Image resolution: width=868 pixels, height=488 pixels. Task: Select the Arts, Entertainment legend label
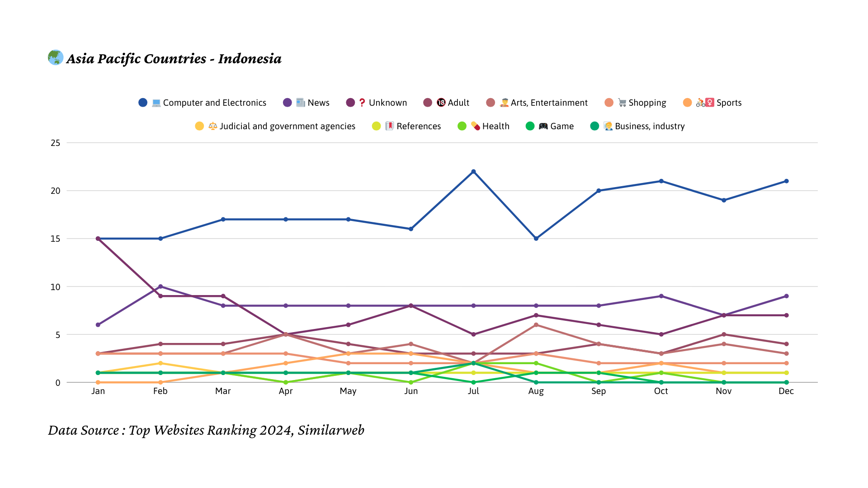click(x=549, y=103)
